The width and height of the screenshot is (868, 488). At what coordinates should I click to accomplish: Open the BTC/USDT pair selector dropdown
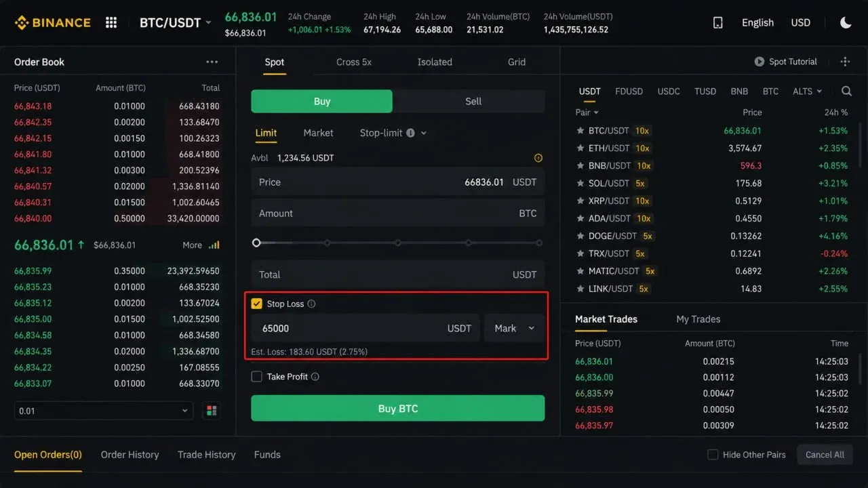tap(176, 22)
